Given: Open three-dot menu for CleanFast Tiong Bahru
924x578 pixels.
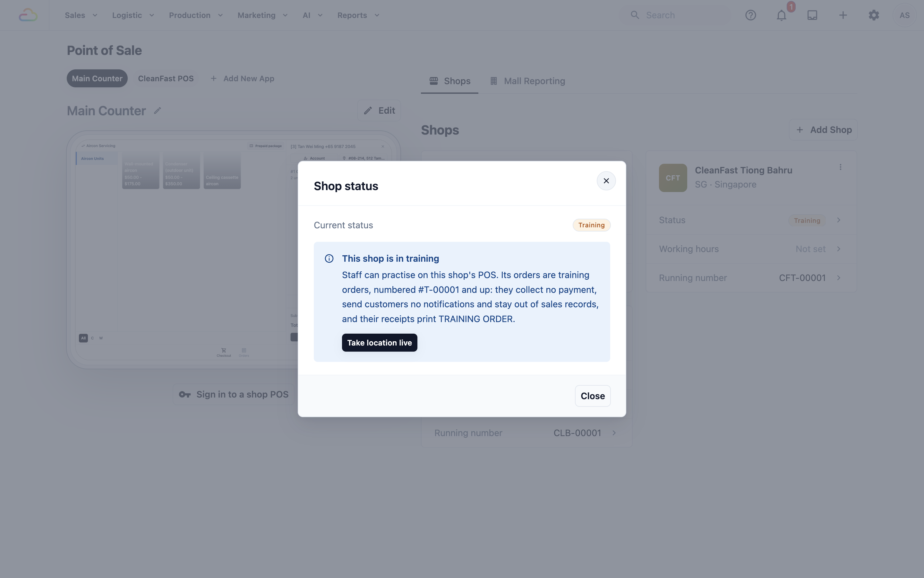Looking at the screenshot, I should pos(840,167).
